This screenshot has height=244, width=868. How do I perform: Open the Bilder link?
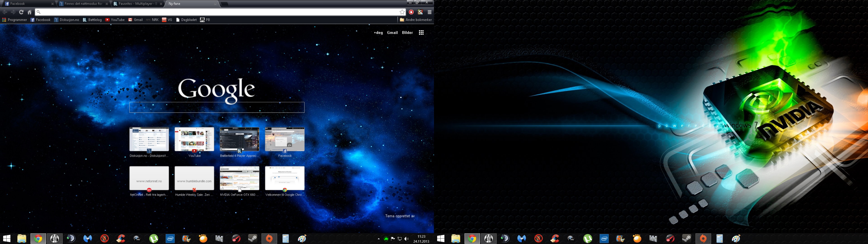(x=407, y=33)
